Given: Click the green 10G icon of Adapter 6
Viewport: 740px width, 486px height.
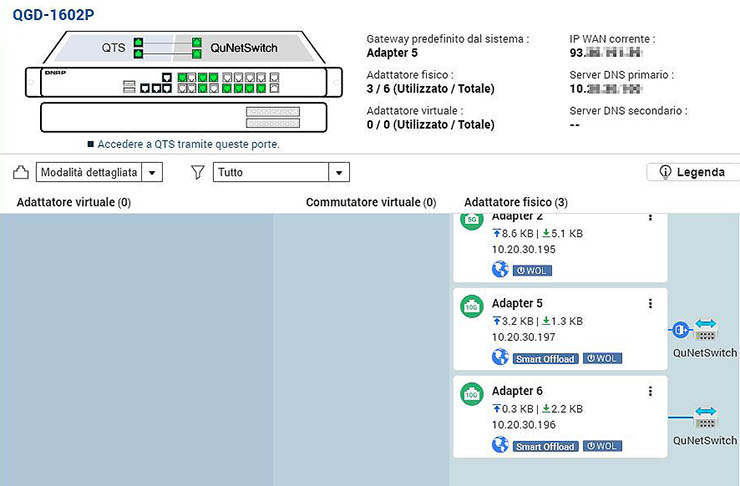Looking at the screenshot, I should tap(472, 394).
